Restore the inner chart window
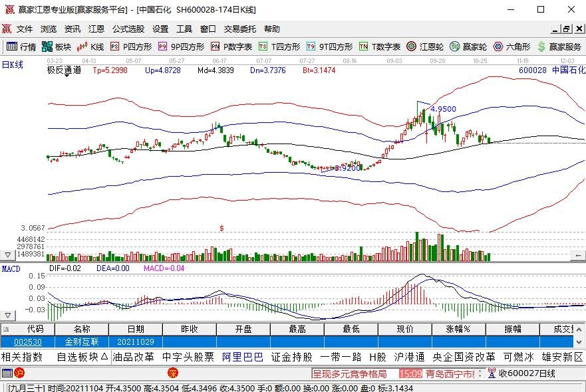 pyautogui.click(x=567, y=29)
